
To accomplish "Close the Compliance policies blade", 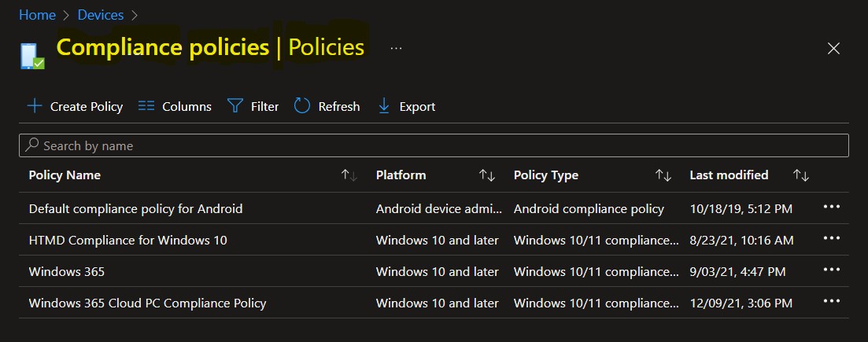I will point(833,48).
